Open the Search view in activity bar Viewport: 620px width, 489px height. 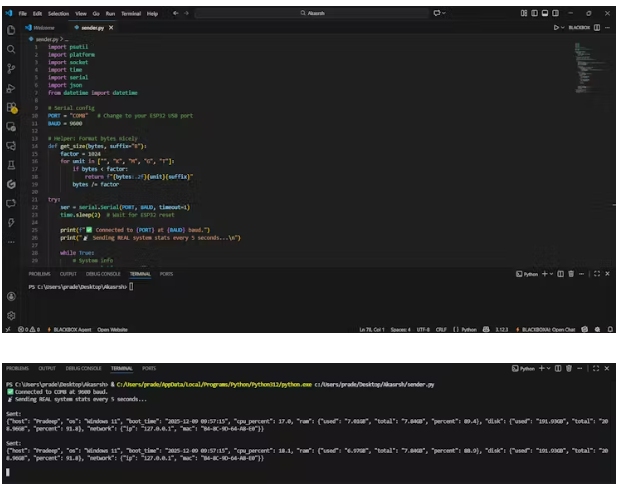[11, 48]
